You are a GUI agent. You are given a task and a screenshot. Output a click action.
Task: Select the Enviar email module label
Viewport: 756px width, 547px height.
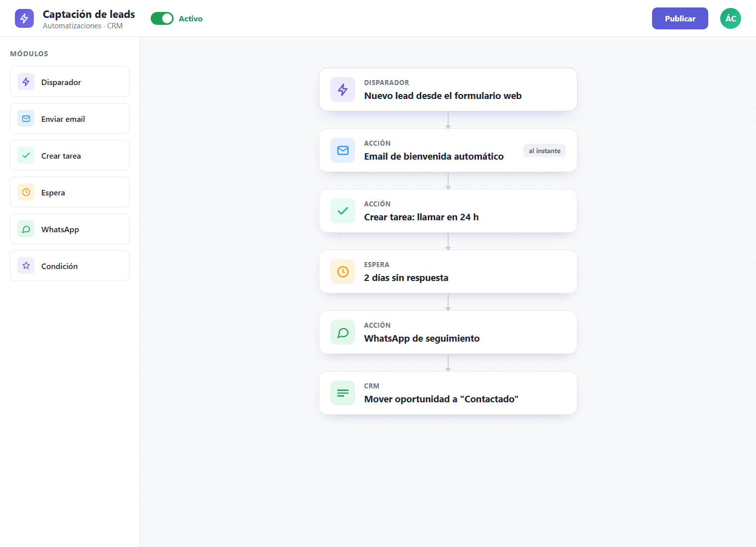[63, 119]
